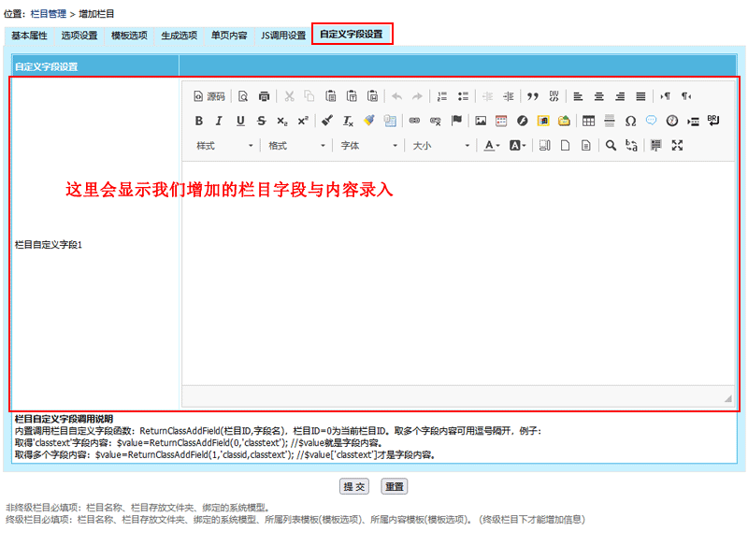Open the 模板选项 tab
Viewport: 748px width, 560px height.
pyautogui.click(x=129, y=36)
